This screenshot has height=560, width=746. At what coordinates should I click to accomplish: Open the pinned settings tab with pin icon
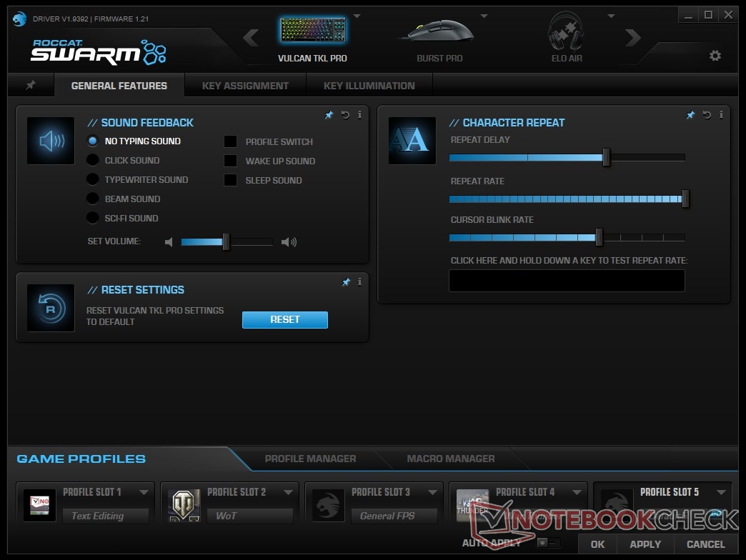[x=31, y=85]
